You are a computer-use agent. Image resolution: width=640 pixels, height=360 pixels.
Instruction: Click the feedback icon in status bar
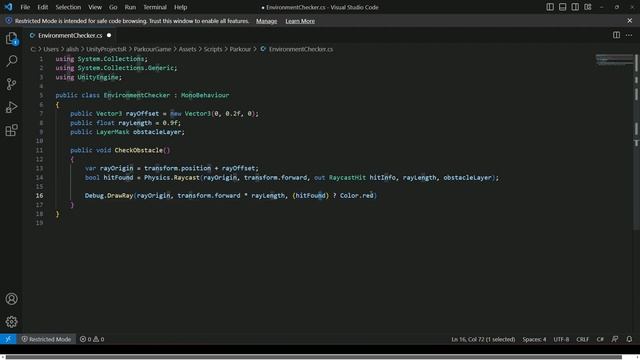coord(615,339)
